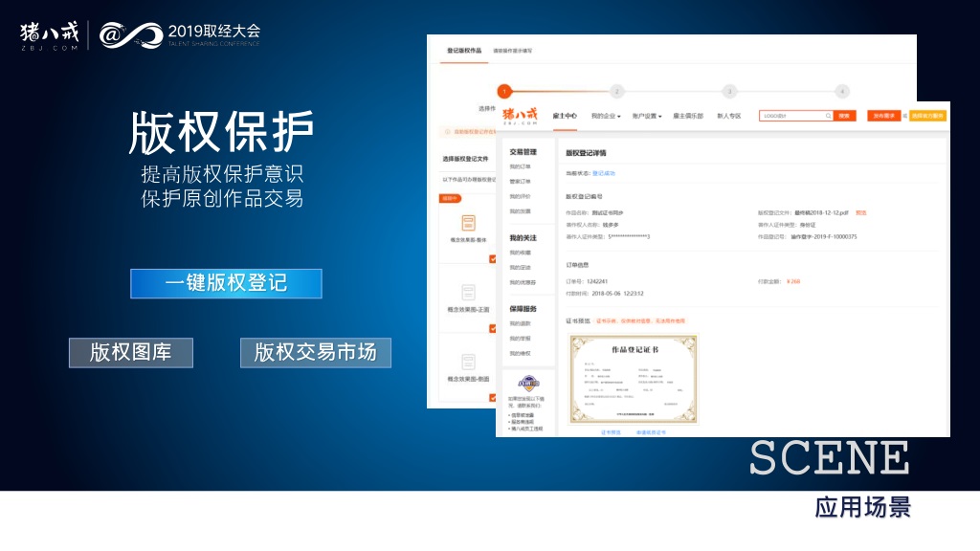Click the 版权保护 slide title

click(x=222, y=132)
